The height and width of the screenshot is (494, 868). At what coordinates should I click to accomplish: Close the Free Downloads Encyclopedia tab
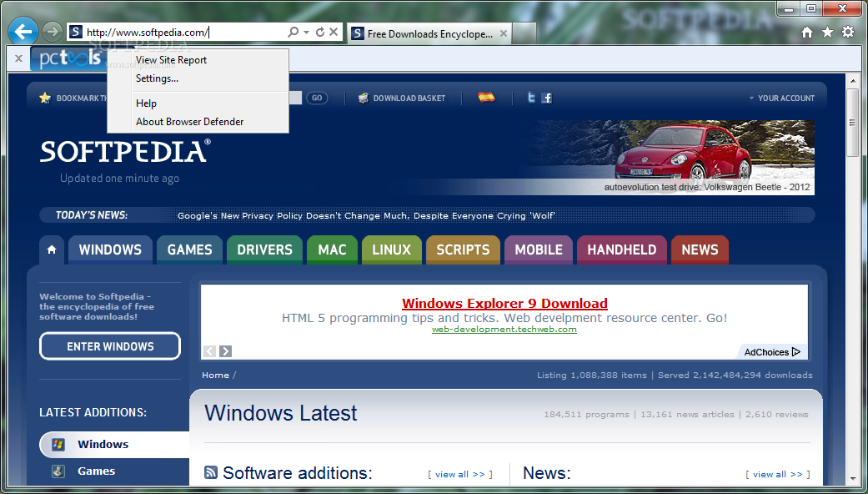click(503, 33)
